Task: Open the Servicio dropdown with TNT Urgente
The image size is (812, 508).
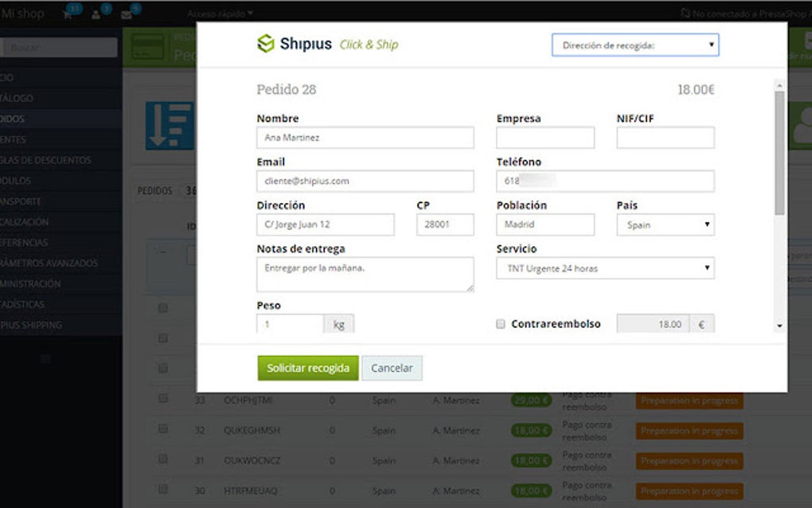Action: [604, 268]
